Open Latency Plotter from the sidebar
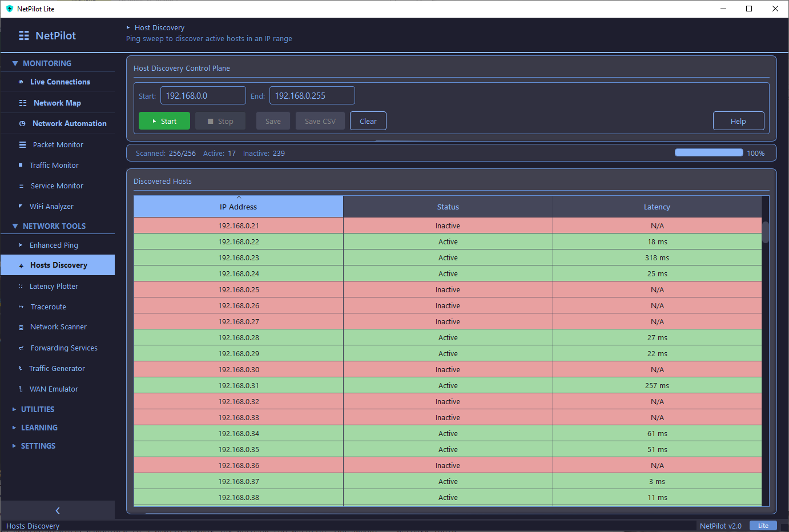Image resolution: width=789 pixels, height=532 pixels. tap(54, 287)
